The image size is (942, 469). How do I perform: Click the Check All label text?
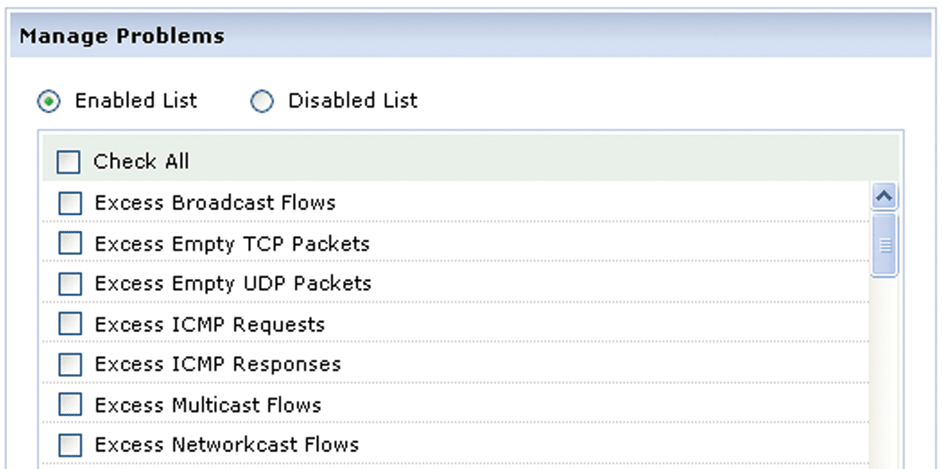coord(141,162)
